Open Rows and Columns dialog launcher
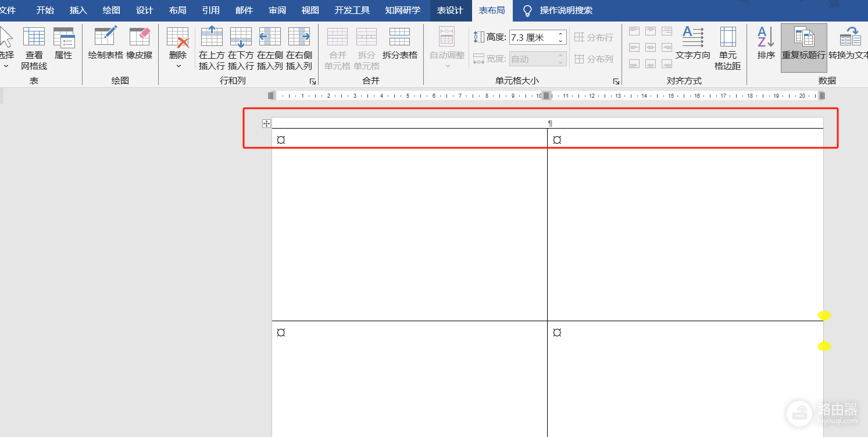This screenshot has width=868, height=437. [312, 81]
